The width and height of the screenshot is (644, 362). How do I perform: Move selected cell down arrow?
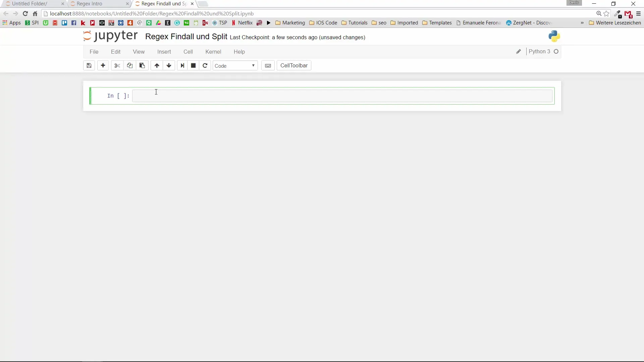click(x=169, y=66)
